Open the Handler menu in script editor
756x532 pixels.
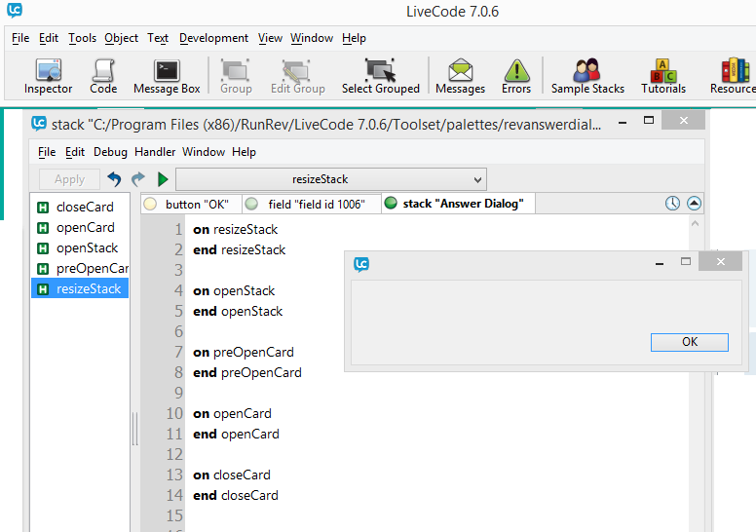coord(155,152)
